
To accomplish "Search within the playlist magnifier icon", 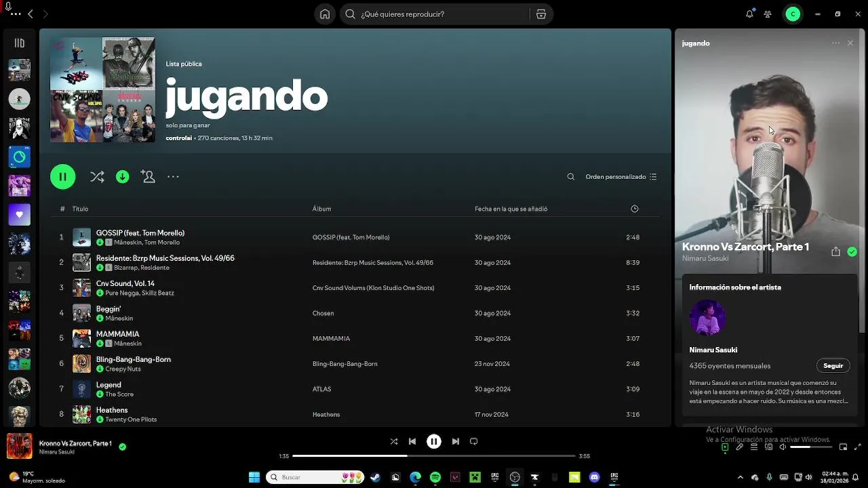I will point(571,177).
